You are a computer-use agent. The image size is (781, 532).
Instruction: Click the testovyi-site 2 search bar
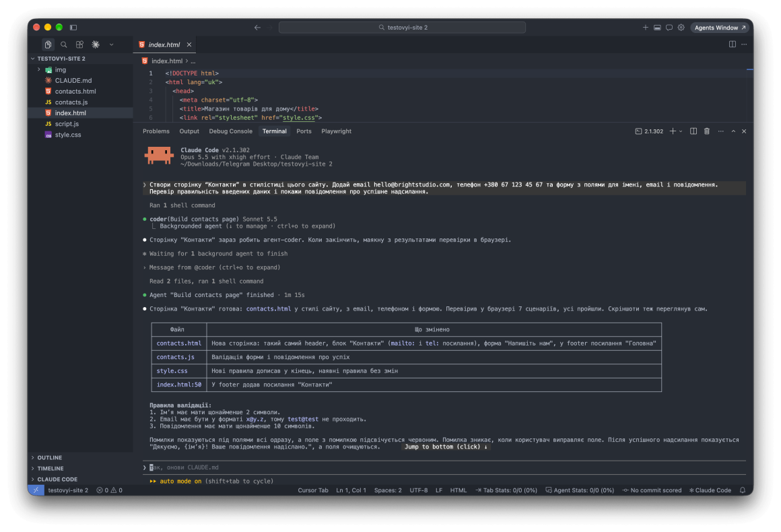pyautogui.click(x=402, y=28)
